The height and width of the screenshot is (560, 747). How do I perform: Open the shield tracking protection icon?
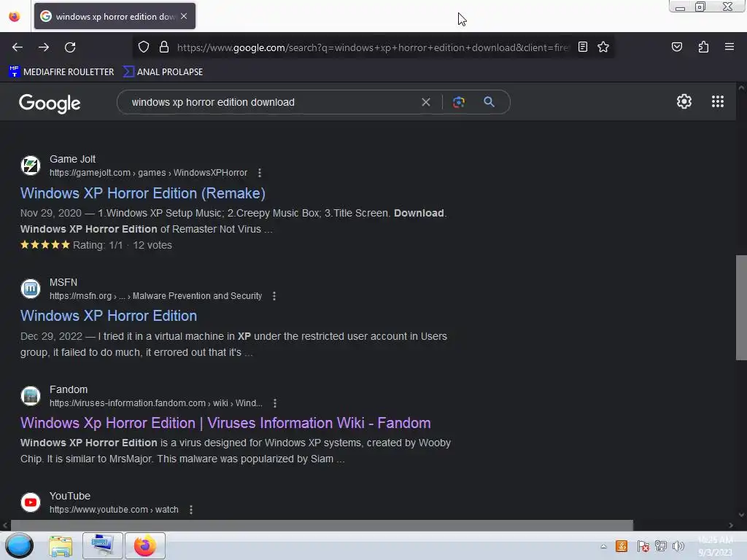[x=144, y=47]
